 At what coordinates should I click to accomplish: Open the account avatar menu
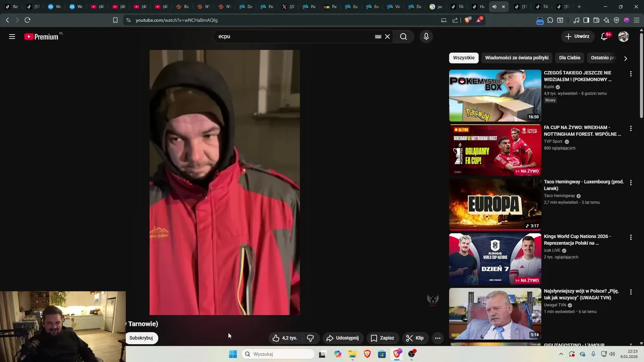(x=623, y=37)
